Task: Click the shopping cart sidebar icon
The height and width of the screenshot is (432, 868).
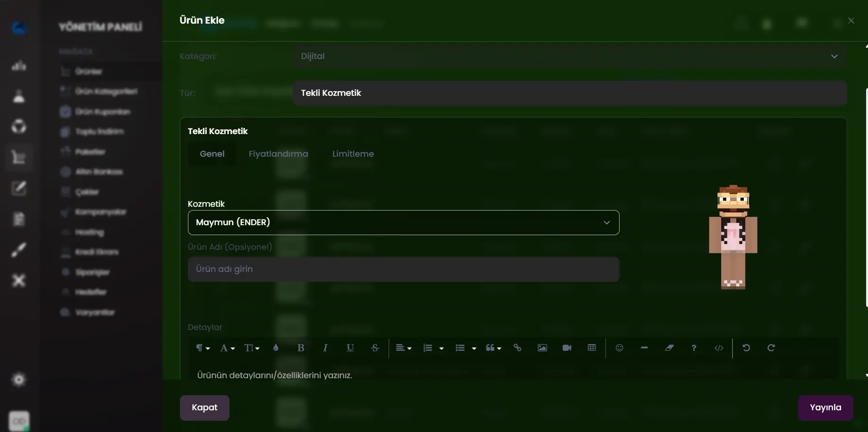Action: [19, 157]
